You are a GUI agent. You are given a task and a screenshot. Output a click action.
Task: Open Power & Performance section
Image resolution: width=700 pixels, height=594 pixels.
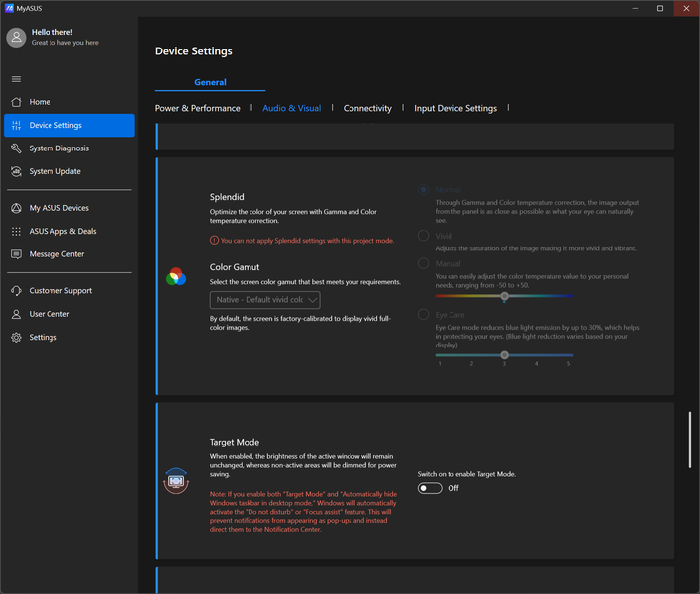click(198, 109)
